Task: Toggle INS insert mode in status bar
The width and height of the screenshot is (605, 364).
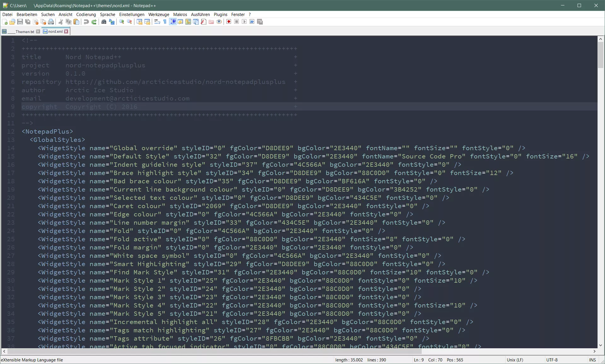Action: (x=592, y=360)
